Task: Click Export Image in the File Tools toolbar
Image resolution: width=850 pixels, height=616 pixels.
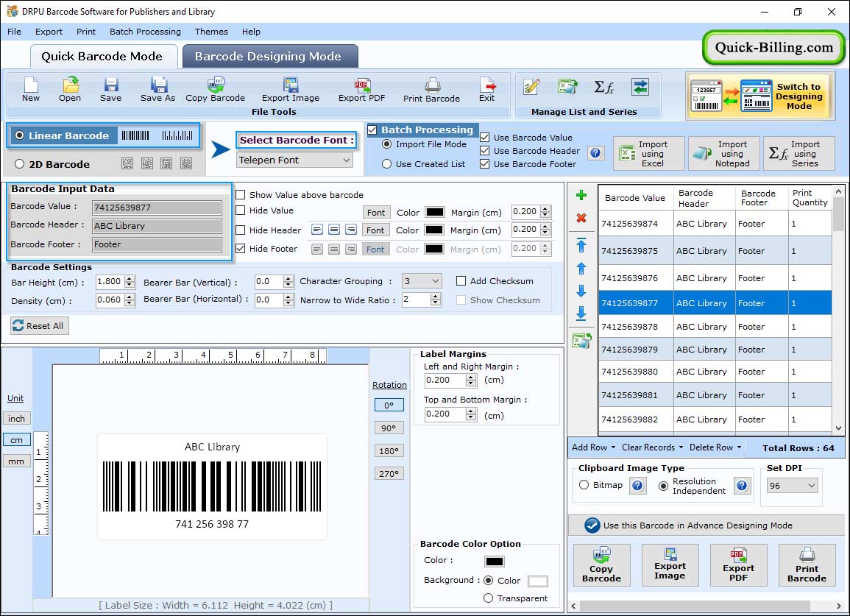Action: (x=291, y=90)
